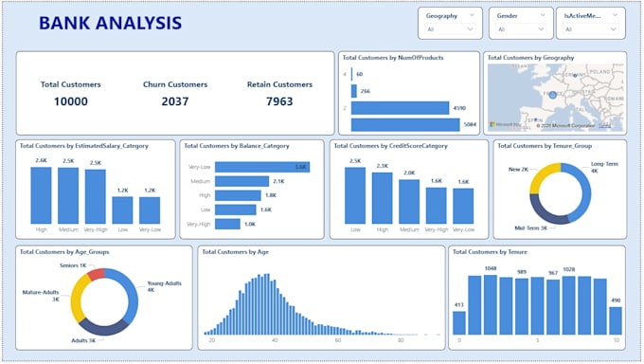The height and width of the screenshot is (364, 644).
Task: Select the 4590 bar in NumOfProducts chart
Action: pos(400,108)
